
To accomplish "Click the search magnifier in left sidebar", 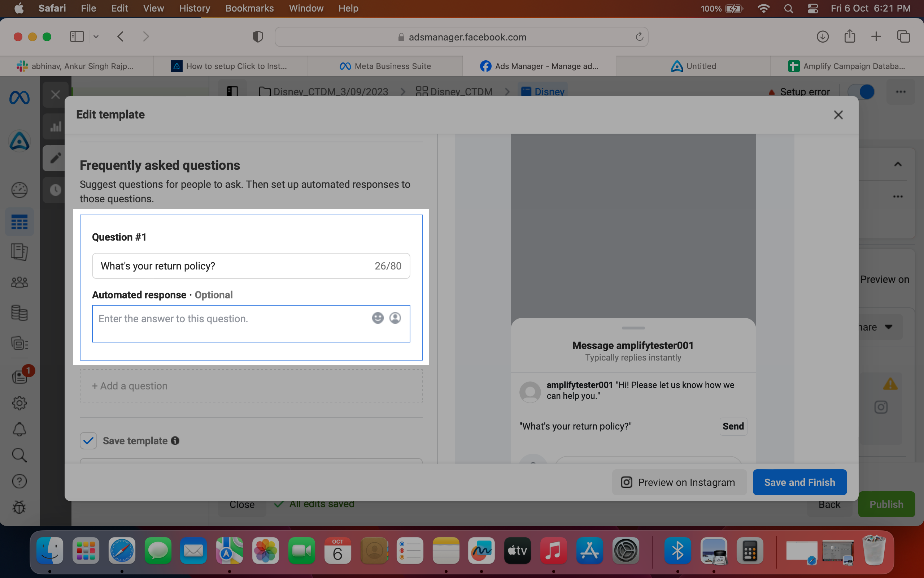I will click(19, 455).
